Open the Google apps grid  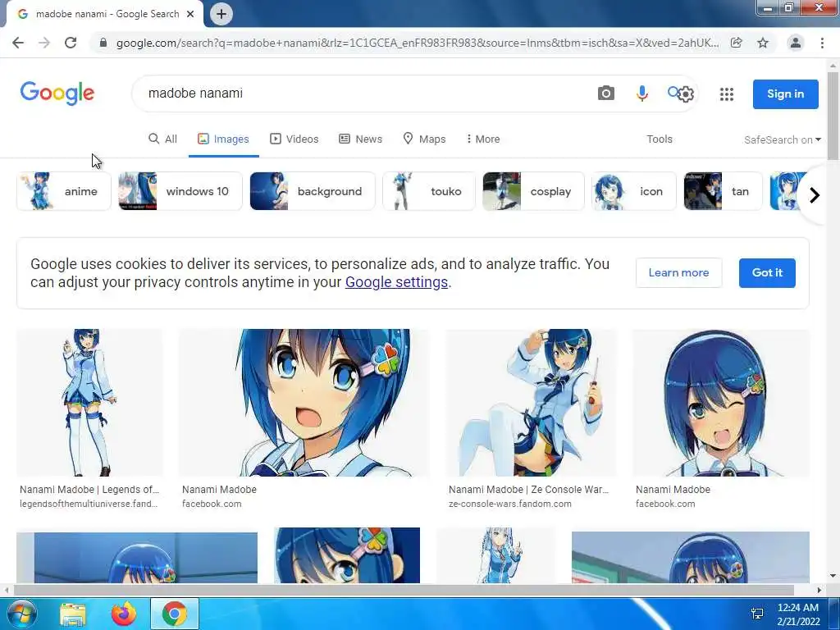[727, 94]
